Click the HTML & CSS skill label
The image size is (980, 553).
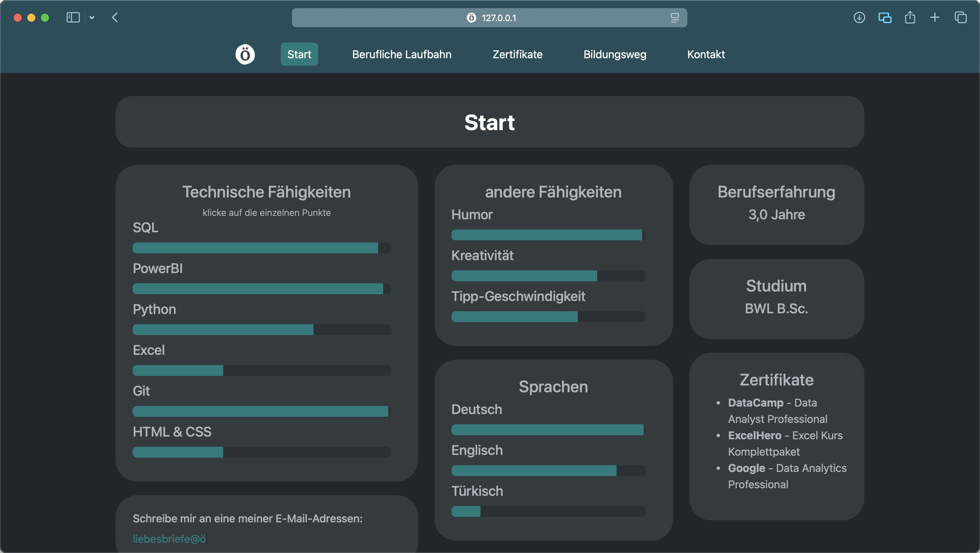coord(172,432)
